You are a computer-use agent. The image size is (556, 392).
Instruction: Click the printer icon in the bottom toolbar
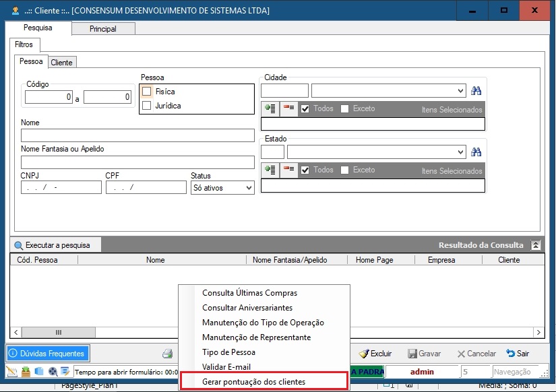[x=167, y=354]
